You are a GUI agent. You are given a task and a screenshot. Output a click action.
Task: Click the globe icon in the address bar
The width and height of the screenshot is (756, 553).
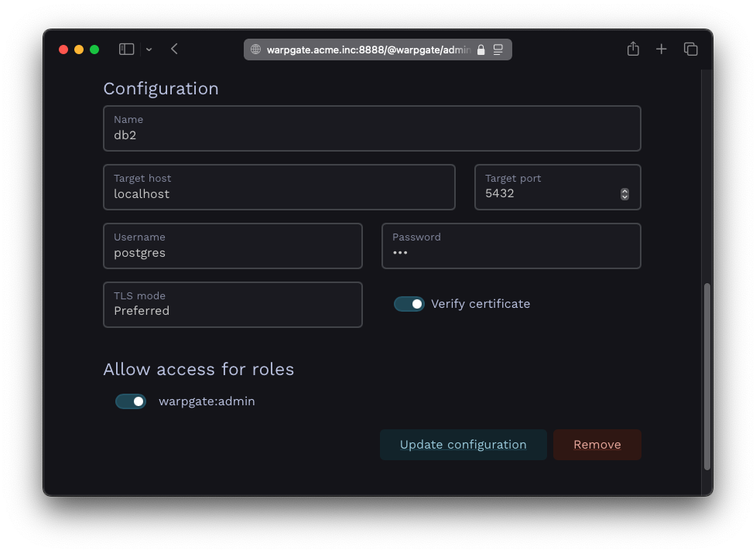click(x=256, y=49)
